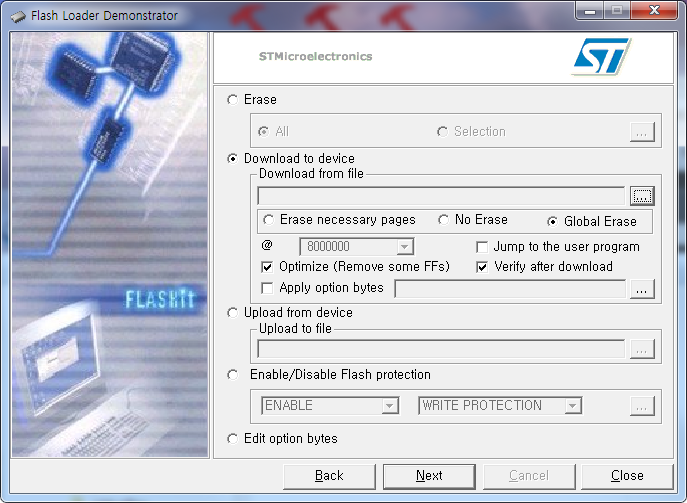Image resolution: width=687 pixels, height=503 pixels.
Task: Choose the Global Erase radio
Action: (553, 222)
